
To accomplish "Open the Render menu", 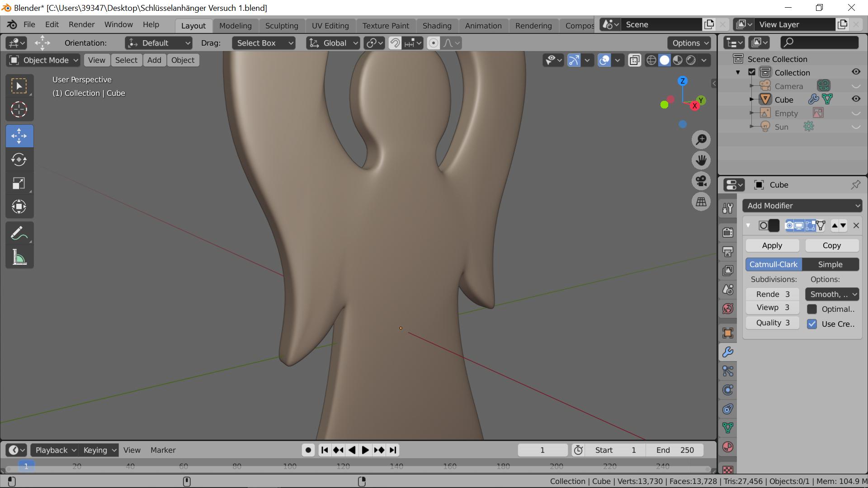I will (81, 24).
